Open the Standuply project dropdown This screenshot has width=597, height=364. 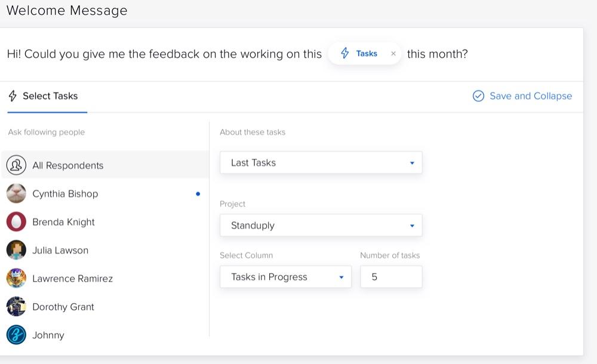[321, 226]
